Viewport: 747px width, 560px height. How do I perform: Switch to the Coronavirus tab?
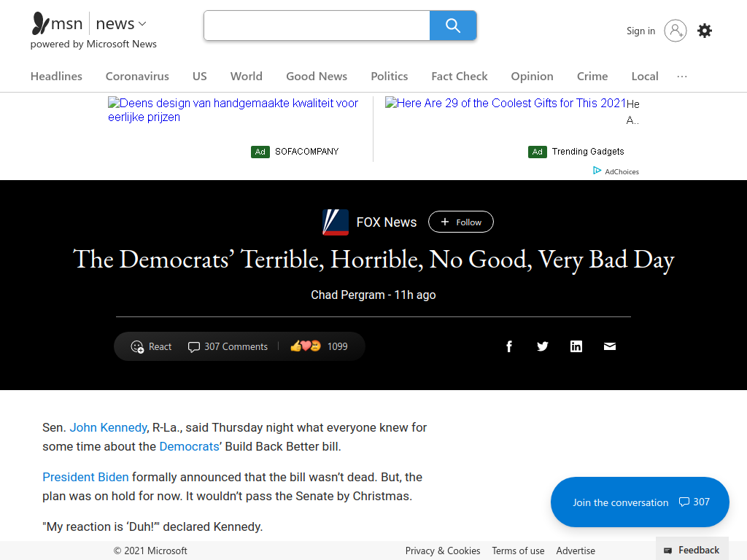point(137,77)
